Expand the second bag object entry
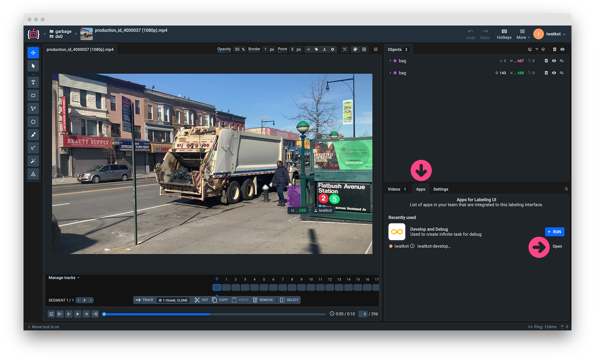595x364 pixels. pyautogui.click(x=390, y=73)
